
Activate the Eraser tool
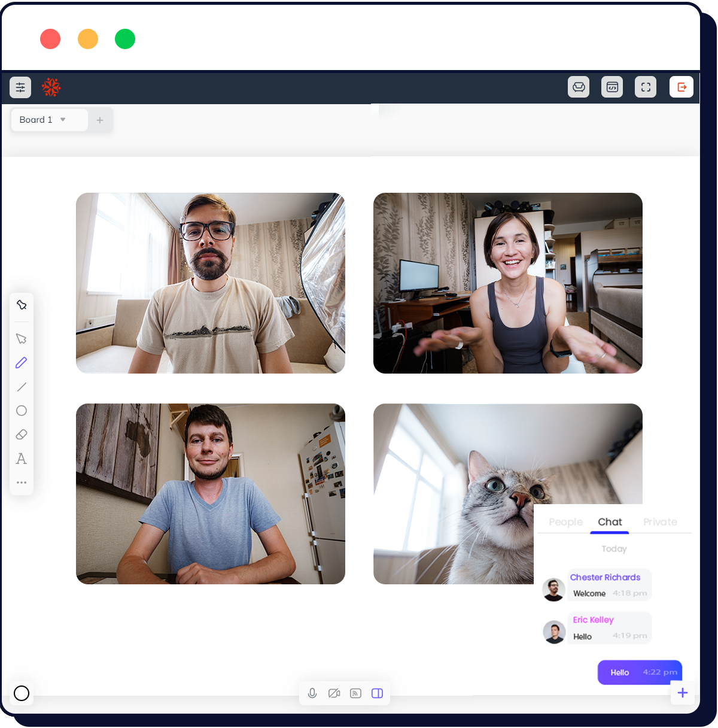pyautogui.click(x=22, y=435)
